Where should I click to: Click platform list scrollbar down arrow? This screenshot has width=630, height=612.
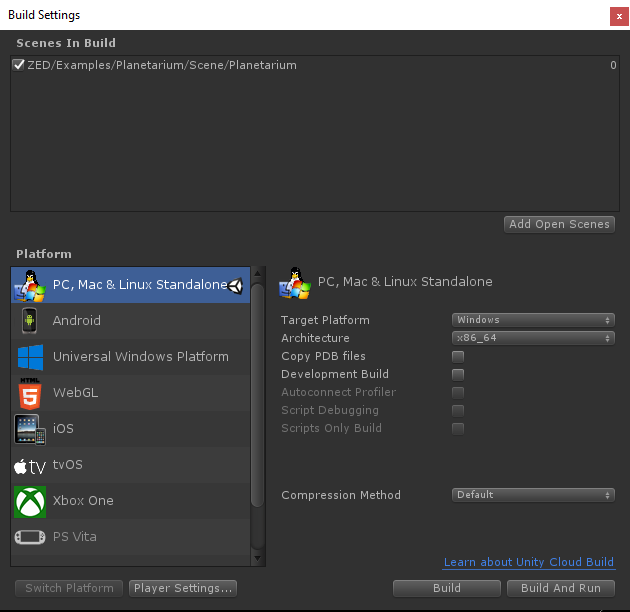[258, 559]
